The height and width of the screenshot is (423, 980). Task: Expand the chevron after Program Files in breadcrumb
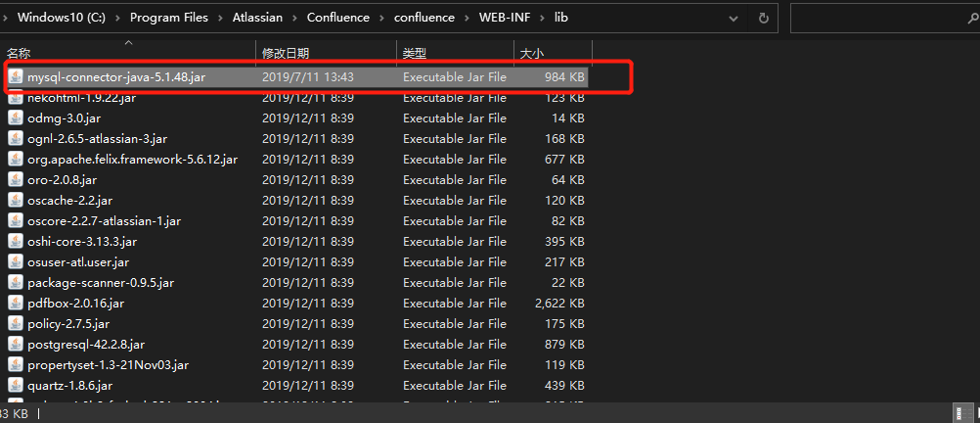coord(217,17)
